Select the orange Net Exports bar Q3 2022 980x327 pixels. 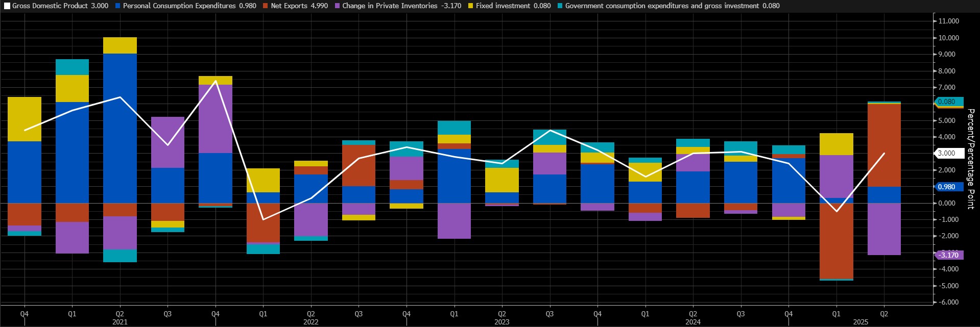(x=358, y=166)
